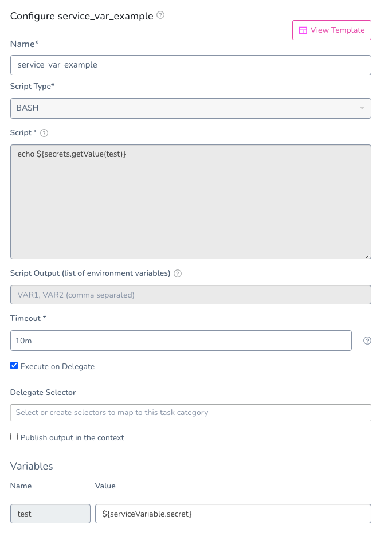Click the Script Type dropdown arrow

[362, 108]
